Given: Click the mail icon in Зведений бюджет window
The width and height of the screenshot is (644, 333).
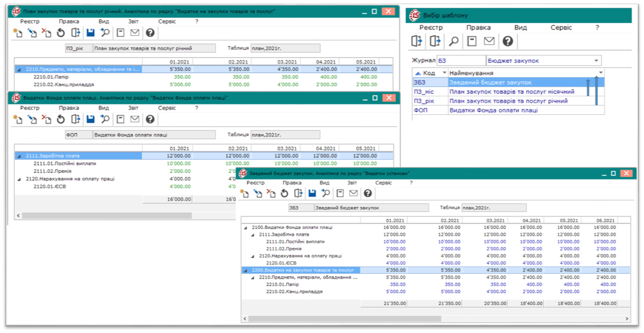Looking at the screenshot, I should 353,194.
